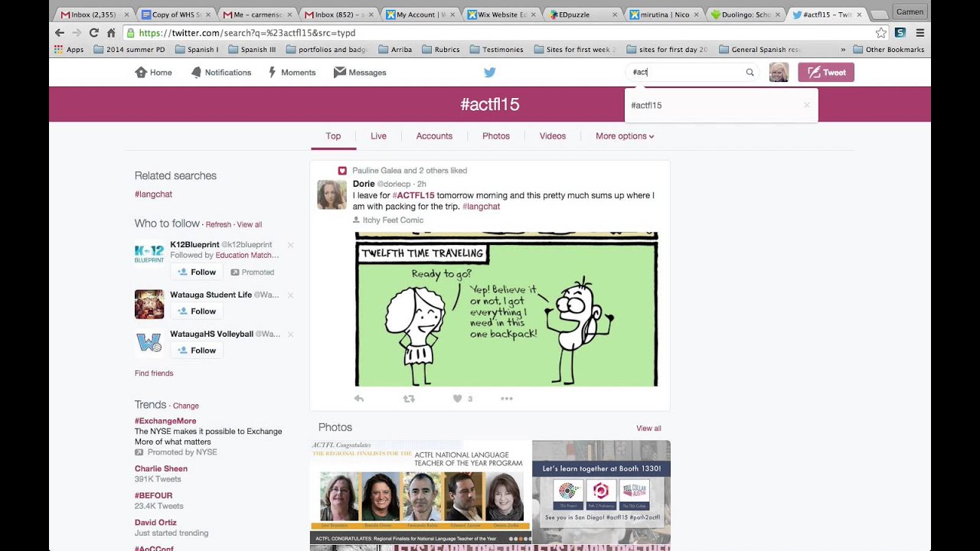Remove the #actfl15 suggestion with X

coord(806,106)
